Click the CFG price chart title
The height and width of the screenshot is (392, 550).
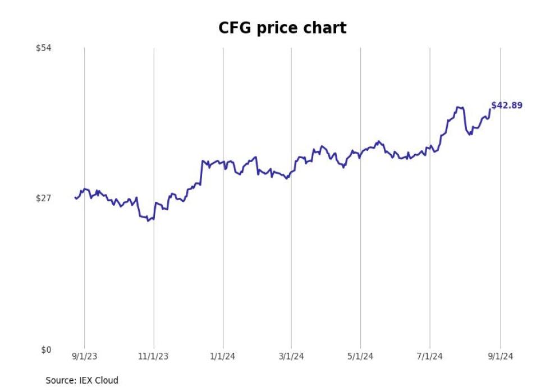tap(282, 28)
